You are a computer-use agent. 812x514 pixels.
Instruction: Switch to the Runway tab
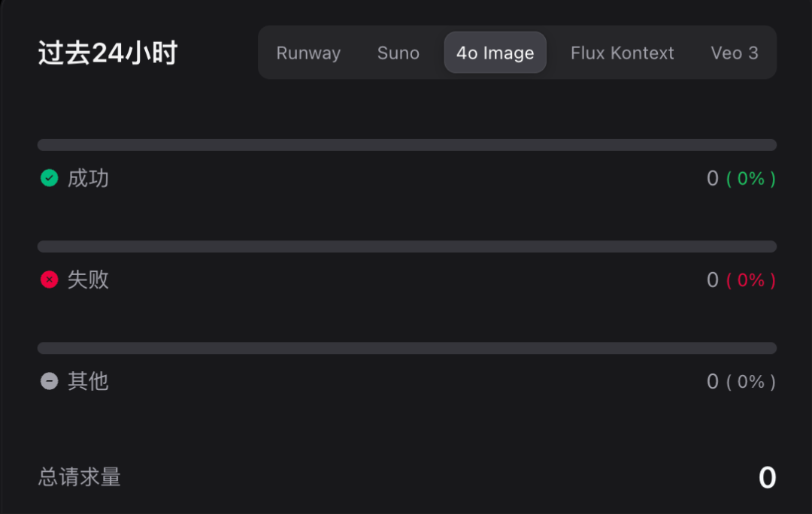pyautogui.click(x=308, y=53)
